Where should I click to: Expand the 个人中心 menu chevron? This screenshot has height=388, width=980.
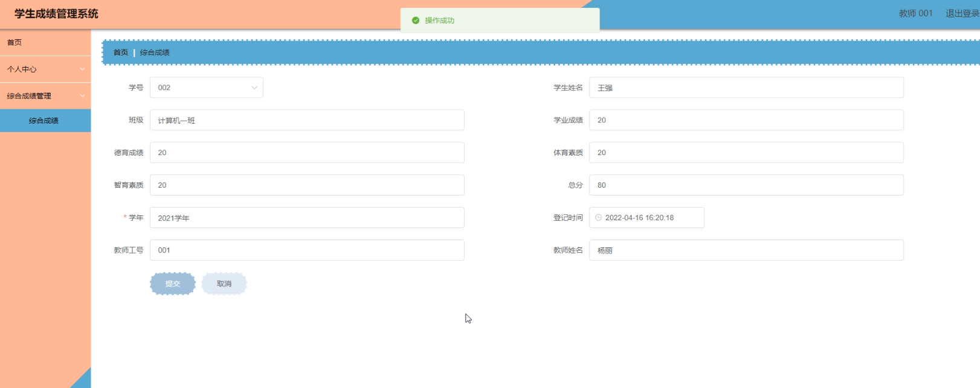point(82,69)
